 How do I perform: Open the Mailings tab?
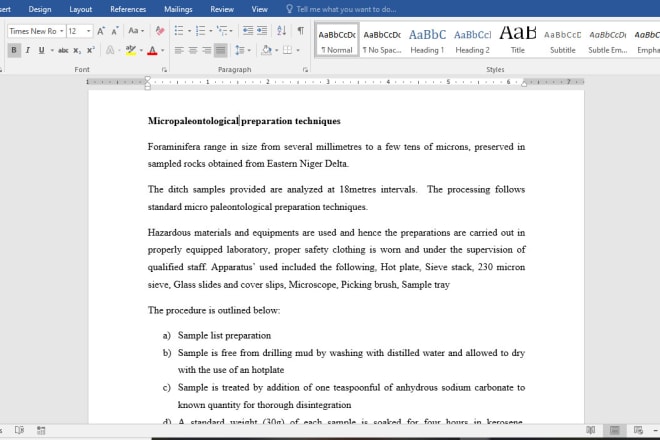(x=178, y=9)
